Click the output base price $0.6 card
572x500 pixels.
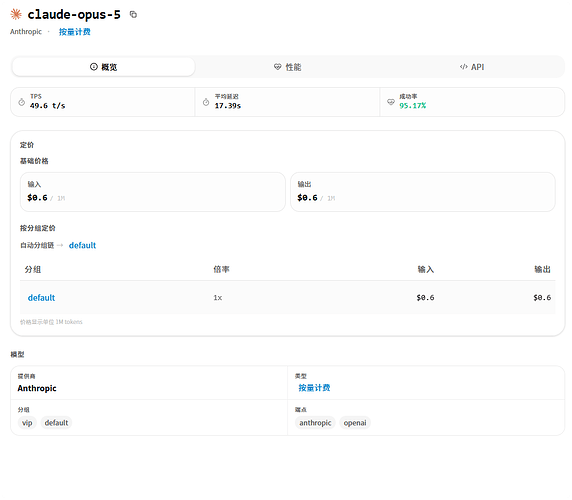coord(423,192)
